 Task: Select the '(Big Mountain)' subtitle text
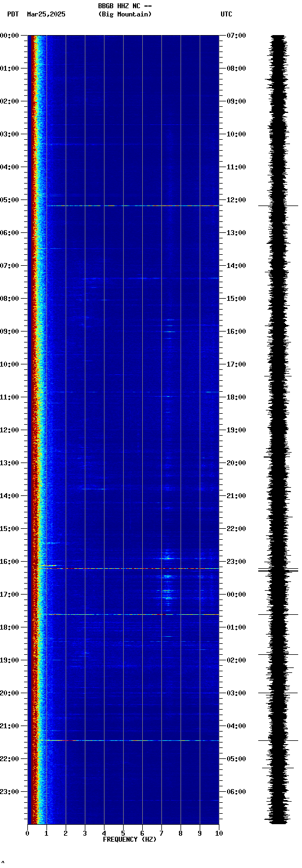[125, 14]
